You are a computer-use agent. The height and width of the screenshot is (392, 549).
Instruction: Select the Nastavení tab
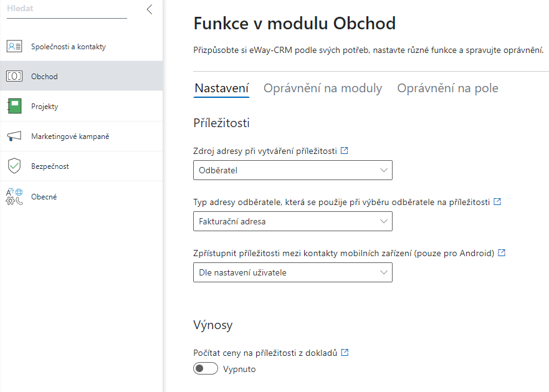point(222,88)
